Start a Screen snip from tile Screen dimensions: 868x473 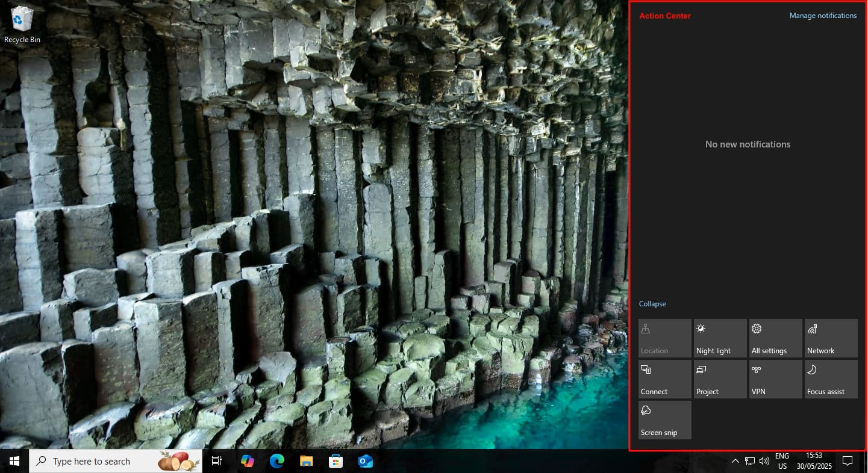665,420
